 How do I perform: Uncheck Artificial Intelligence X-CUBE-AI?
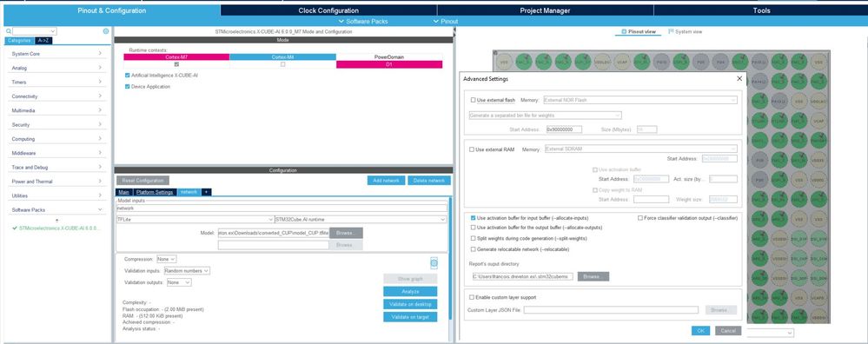click(128, 75)
